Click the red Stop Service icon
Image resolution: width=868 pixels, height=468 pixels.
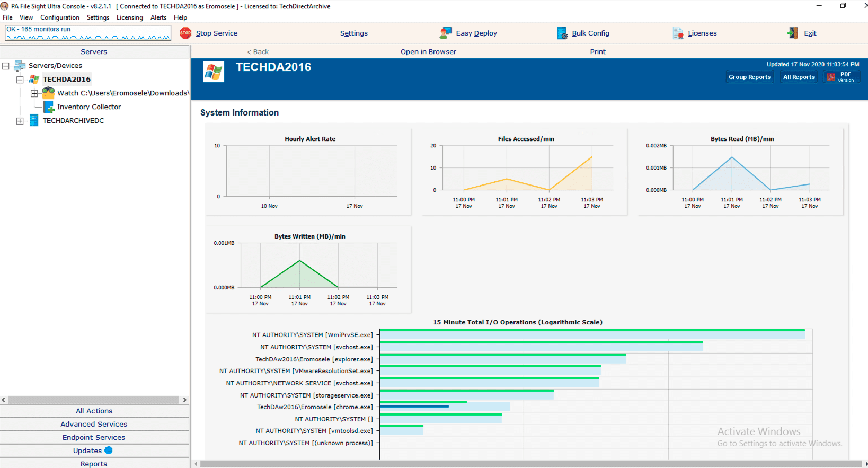tap(185, 33)
